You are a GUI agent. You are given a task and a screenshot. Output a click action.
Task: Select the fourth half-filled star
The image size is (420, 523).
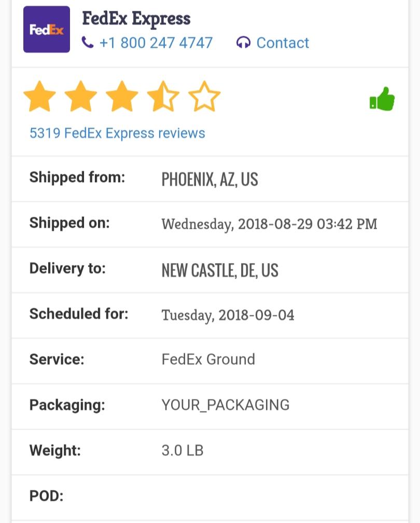tap(163, 97)
